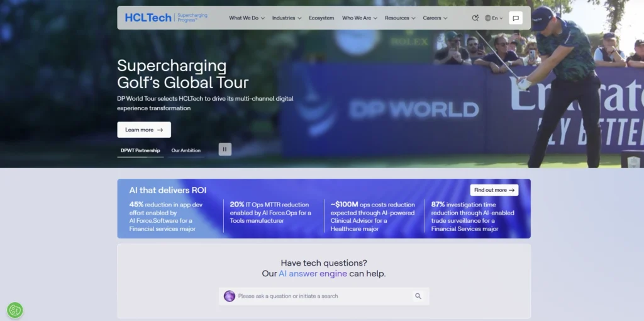Focus the 'Please ask a question' search field
The width and height of the screenshot is (644, 321).
[x=324, y=296]
